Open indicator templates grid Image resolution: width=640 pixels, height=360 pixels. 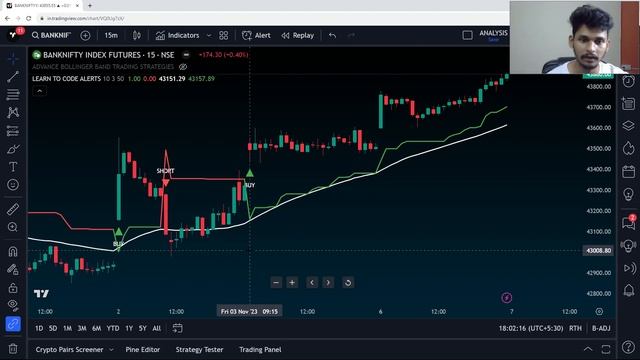pos(224,36)
